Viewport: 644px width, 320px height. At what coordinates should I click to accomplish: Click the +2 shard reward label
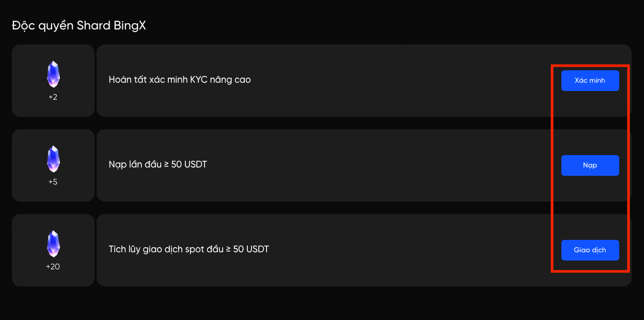[x=53, y=97]
